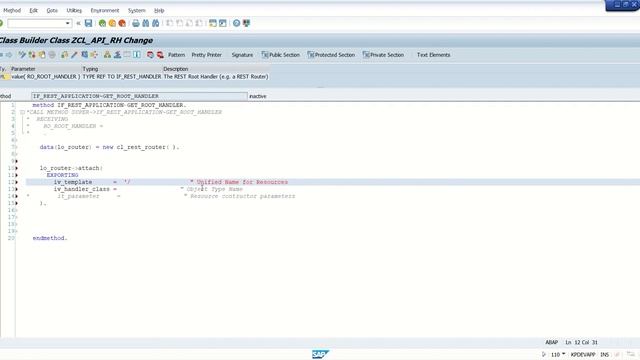The width and height of the screenshot is (640, 360).
Task: Click the Ln 12 Col 31 position indicator
Action: pos(581,342)
